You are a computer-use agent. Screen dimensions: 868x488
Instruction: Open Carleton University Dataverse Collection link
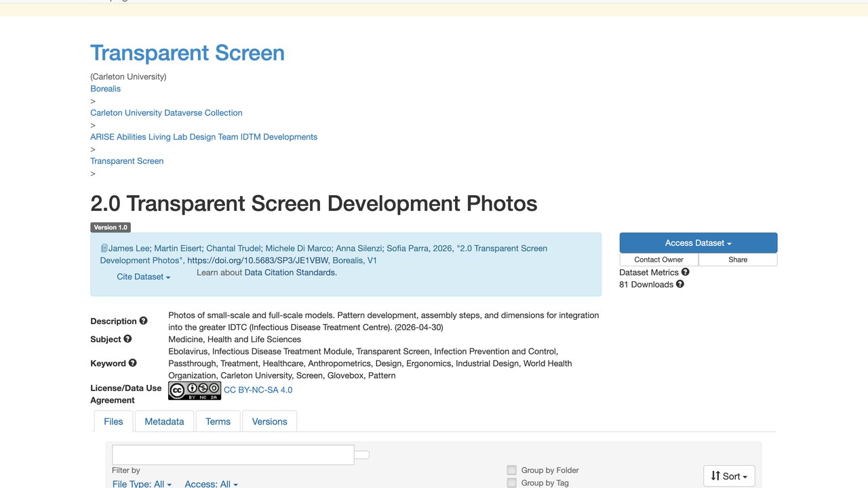[166, 113]
